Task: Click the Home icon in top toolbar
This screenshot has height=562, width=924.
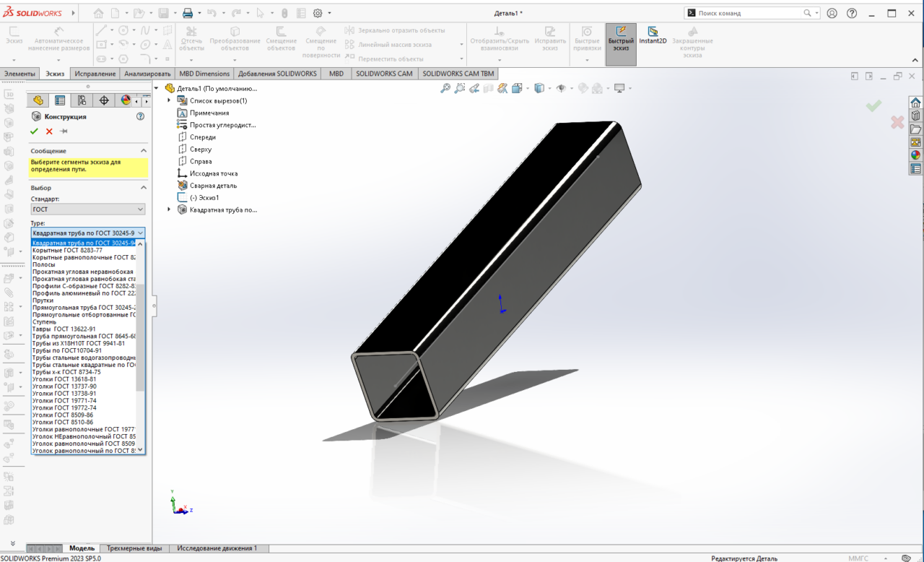Action: [98, 13]
